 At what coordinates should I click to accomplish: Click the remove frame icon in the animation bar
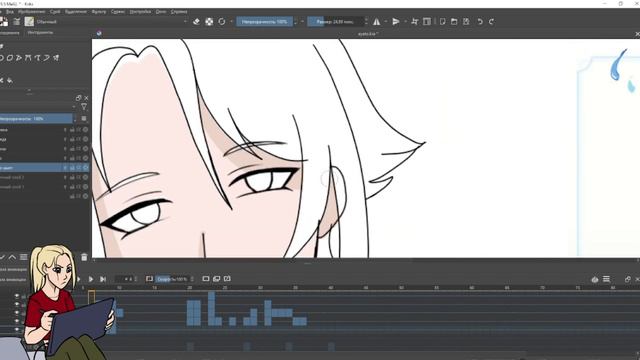(227, 279)
